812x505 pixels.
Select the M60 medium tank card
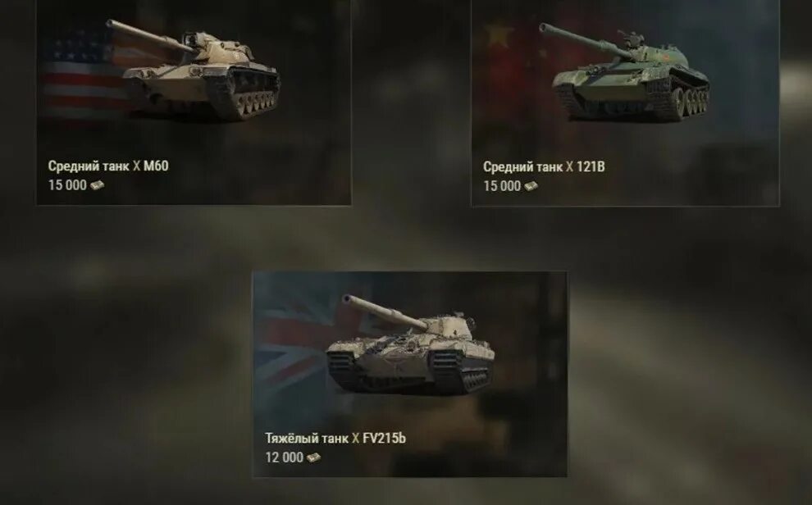[194, 102]
